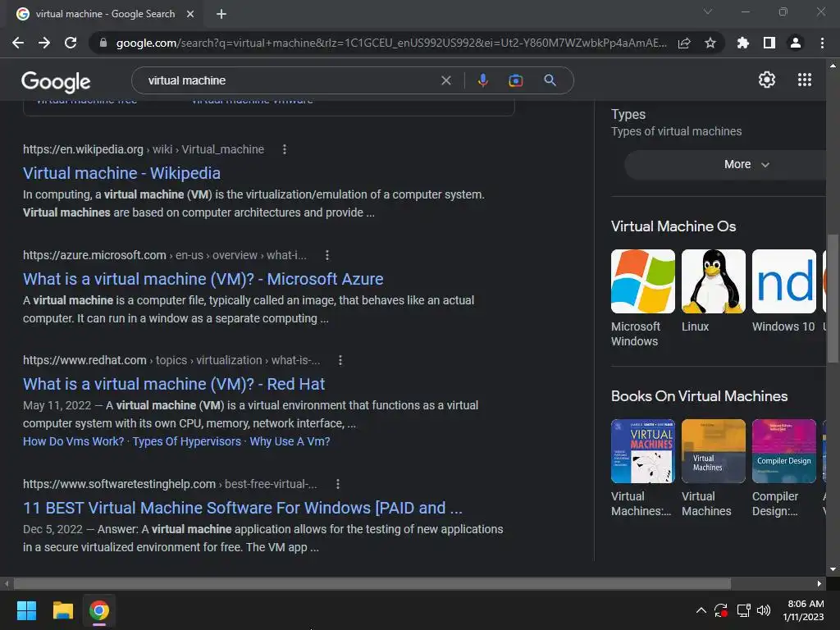840x630 pixels.
Task: Open the Microsoft Azure VM result
Action: [203, 279]
